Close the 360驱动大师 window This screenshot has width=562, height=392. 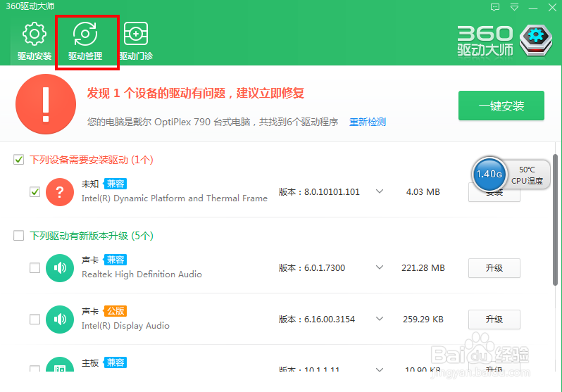552,7
